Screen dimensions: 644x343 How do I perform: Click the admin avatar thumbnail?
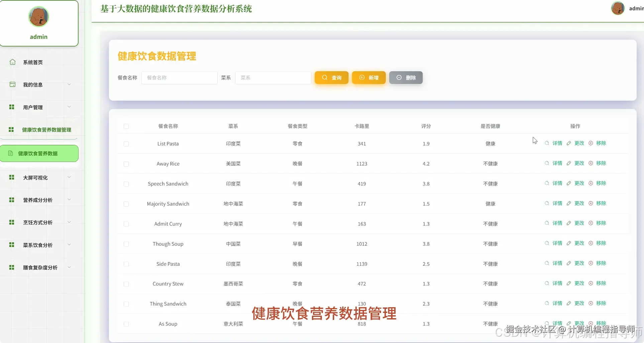pos(618,8)
